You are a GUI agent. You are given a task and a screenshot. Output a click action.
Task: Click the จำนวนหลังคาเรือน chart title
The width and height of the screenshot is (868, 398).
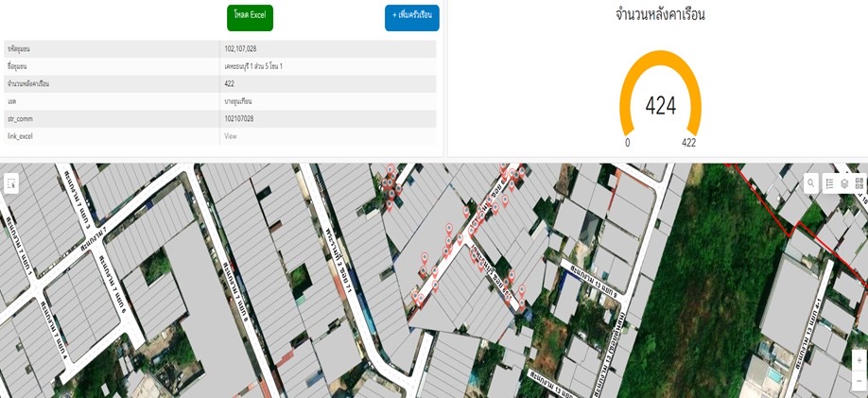(x=660, y=15)
